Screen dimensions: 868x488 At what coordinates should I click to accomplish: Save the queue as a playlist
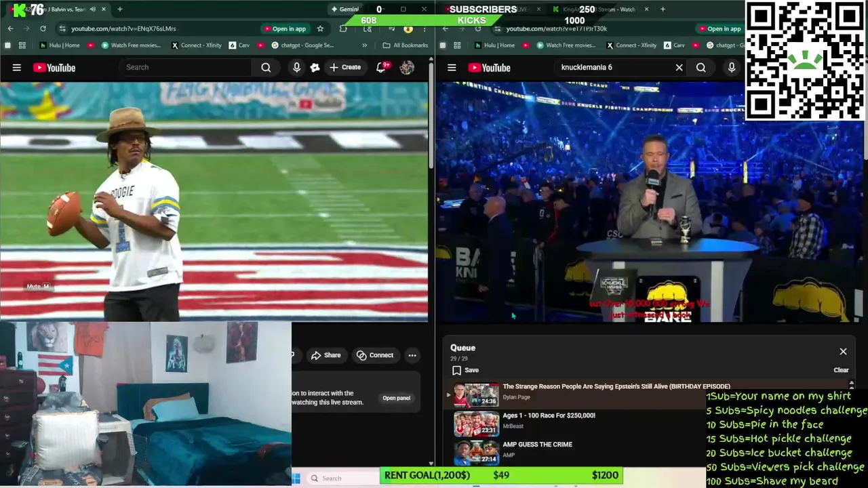465,370
